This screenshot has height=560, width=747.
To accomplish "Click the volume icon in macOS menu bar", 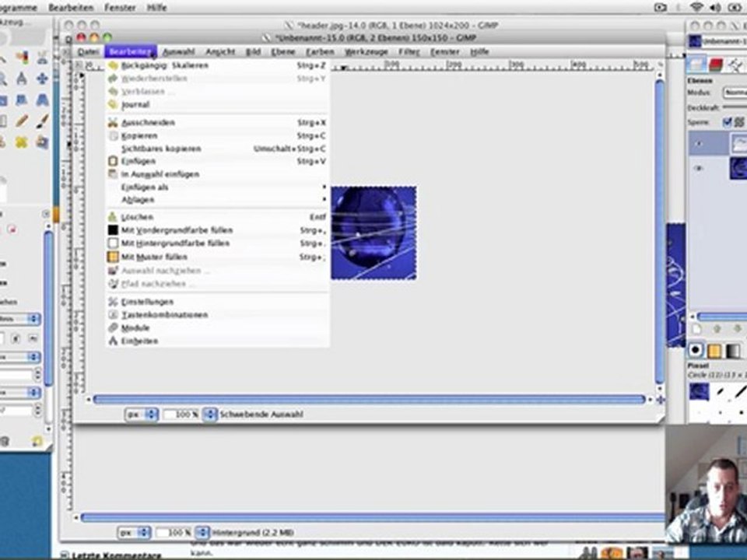I will tap(715, 7).
